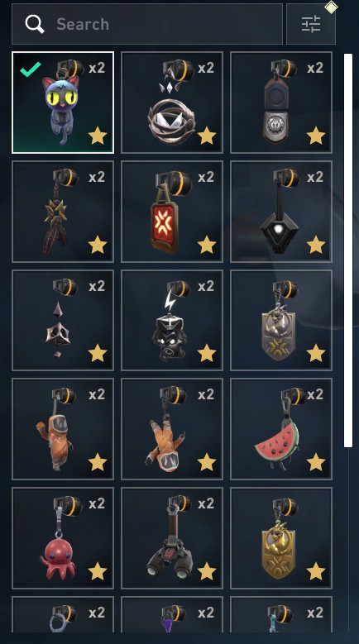Select the upright orange hazmat suit buddy
Image resolution: width=359 pixels, height=644 pixels.
(63, 429)
